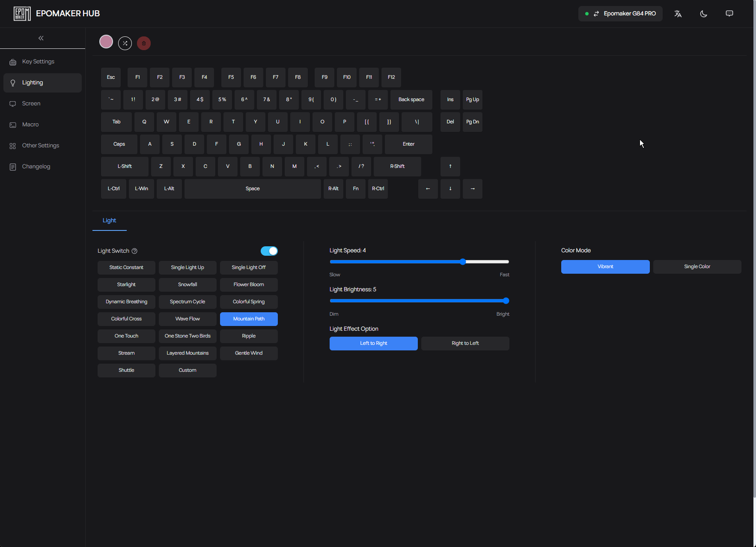Select Gentle Wind effect
This screenshot has height=547, width=756.
click(249, 353)
